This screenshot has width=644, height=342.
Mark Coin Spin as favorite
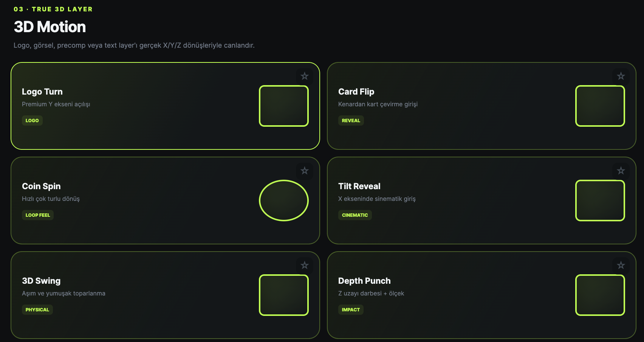coord(305,171)
